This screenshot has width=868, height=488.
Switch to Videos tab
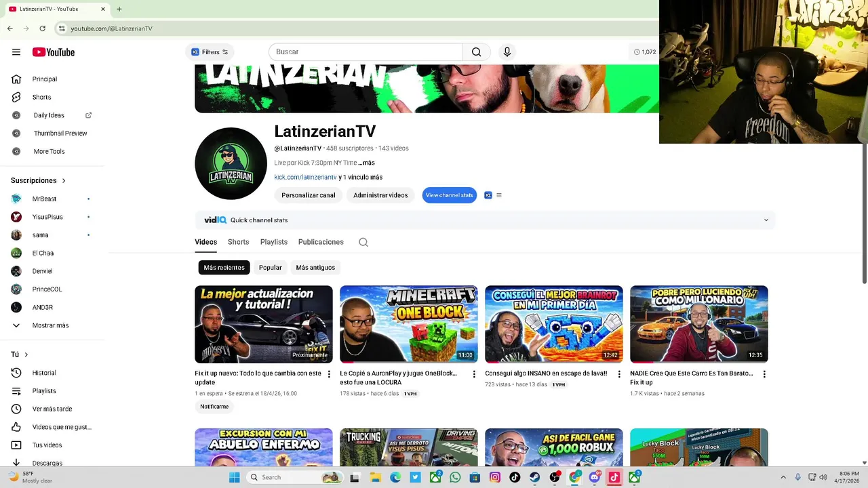click(x=205, y=242)
